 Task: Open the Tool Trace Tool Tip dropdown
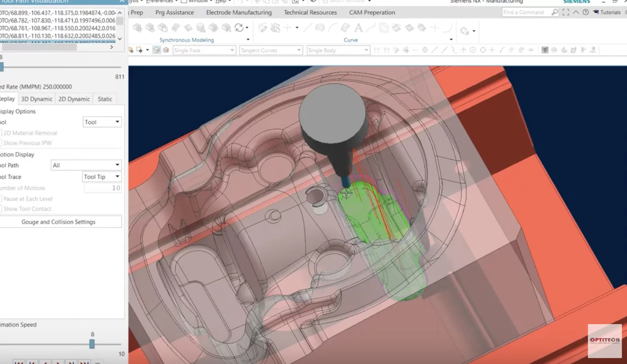pyautogui.click(x=102, y=176)
